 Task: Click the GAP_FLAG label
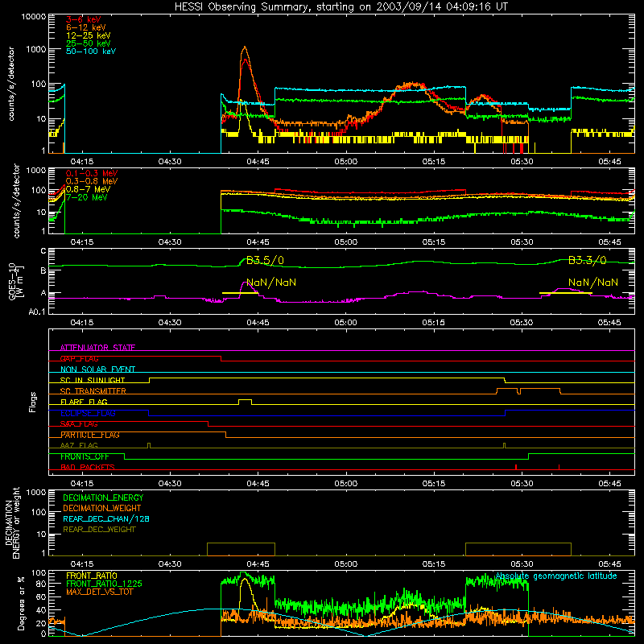pos(79,358)
